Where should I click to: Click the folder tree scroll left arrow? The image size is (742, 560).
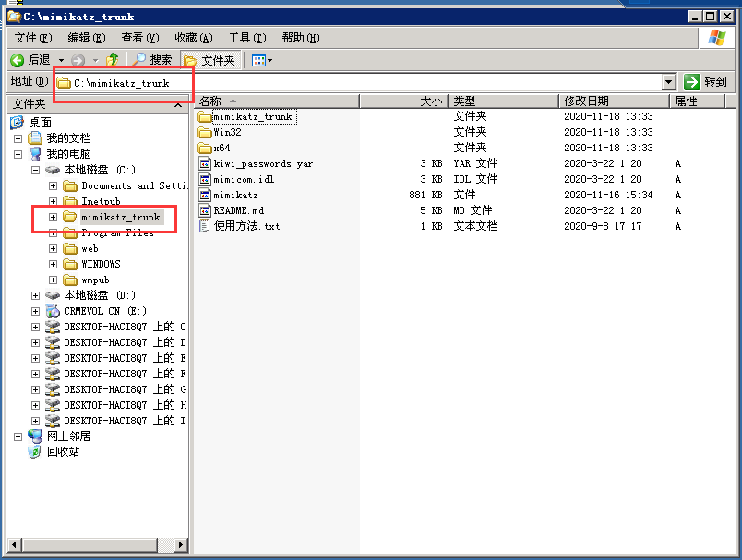tap(14, 545)
